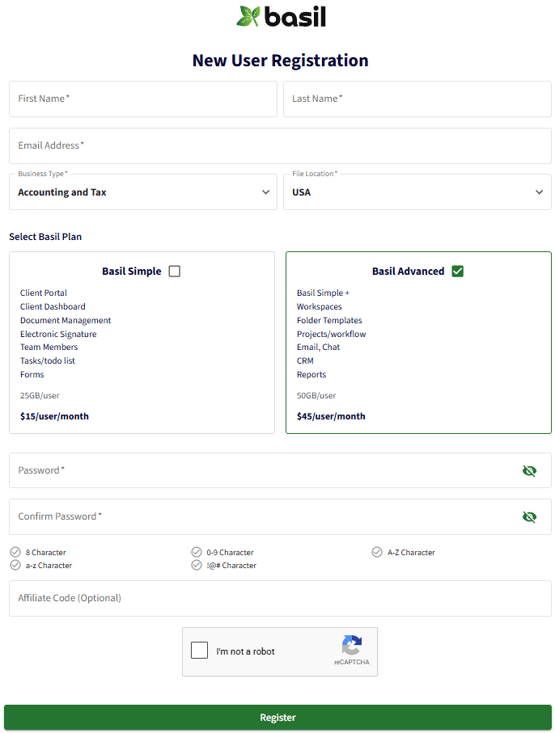The width and height of the screenshot is (555, 733).
Task: Click the Register button
Action: tap(278, 718)
